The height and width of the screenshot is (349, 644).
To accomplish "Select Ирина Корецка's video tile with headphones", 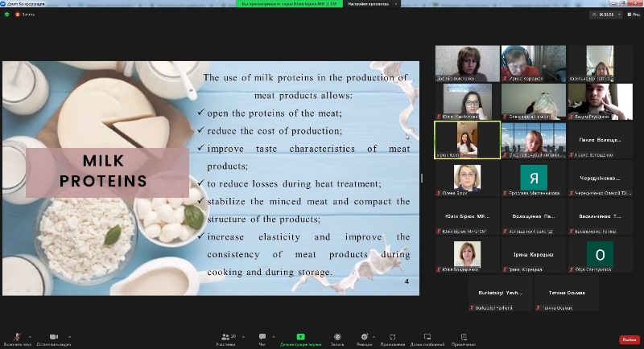I will pyautogui.click(x=534, y=64).
